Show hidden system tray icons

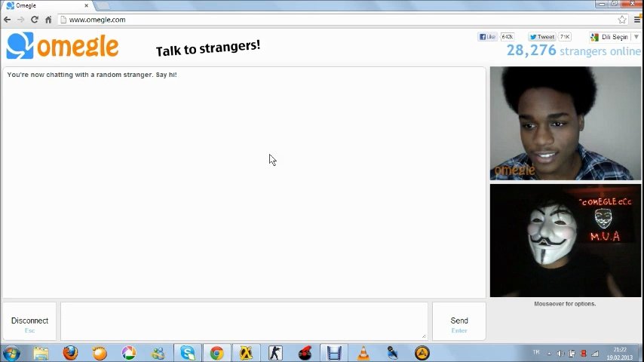[549, 354]
